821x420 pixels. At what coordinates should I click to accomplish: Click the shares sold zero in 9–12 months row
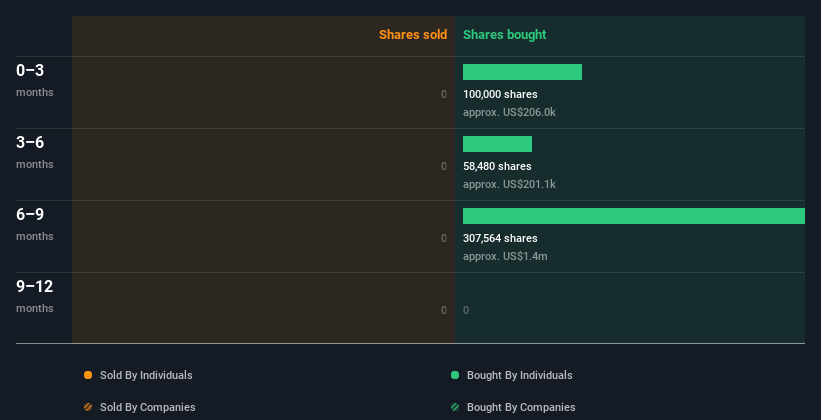444,310
